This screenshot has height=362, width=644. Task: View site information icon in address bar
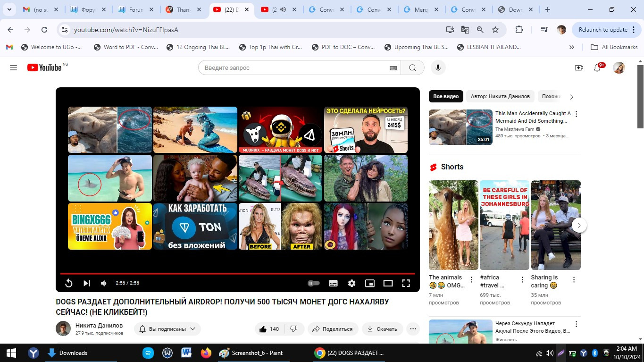[65, 29]
